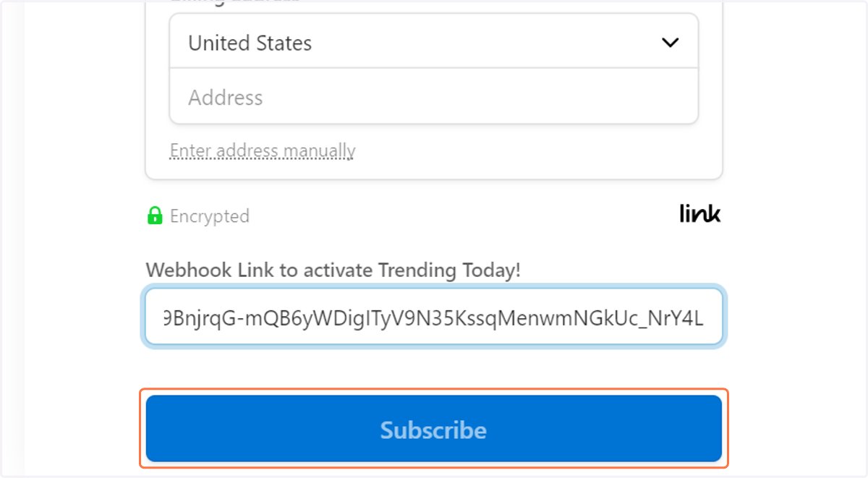
Task: Click the blue Subscribe button
Action: [434, 428]
